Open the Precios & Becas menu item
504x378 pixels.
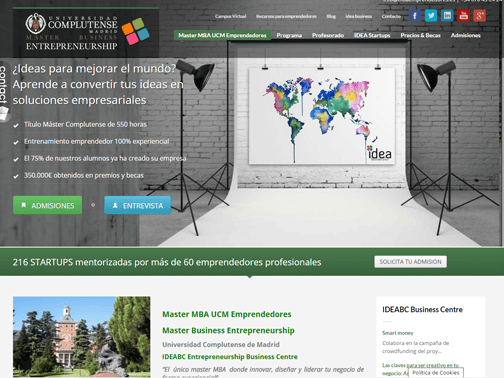pos(420,35)
